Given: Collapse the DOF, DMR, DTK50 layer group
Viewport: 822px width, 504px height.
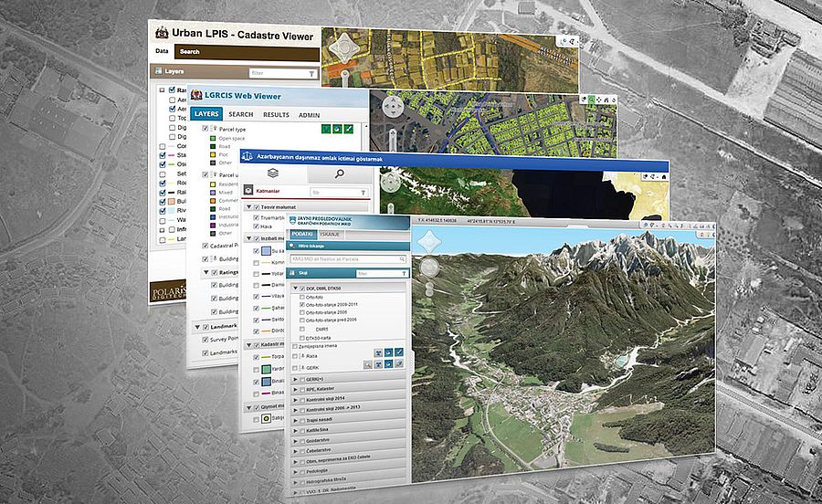Looking at the screenshot, I should coord(295,289).
